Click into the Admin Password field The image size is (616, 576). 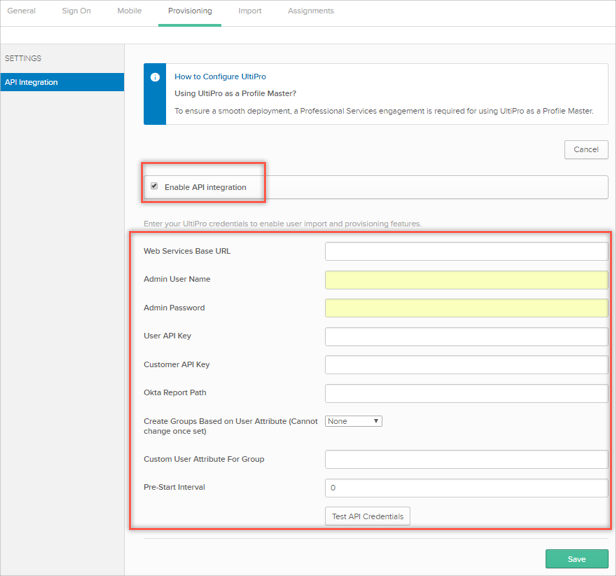tap(466, 308)
